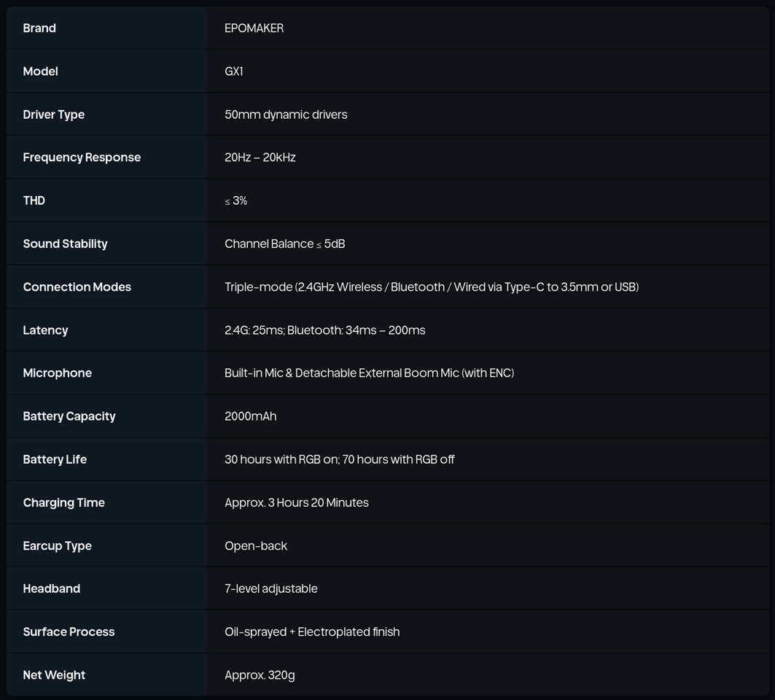Select the Latency value text
Screen dimensions: 775x700
pos(324,330)
